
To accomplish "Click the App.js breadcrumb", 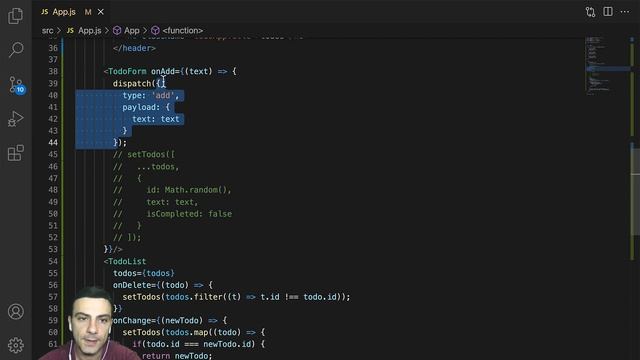I will pos(89,31).
